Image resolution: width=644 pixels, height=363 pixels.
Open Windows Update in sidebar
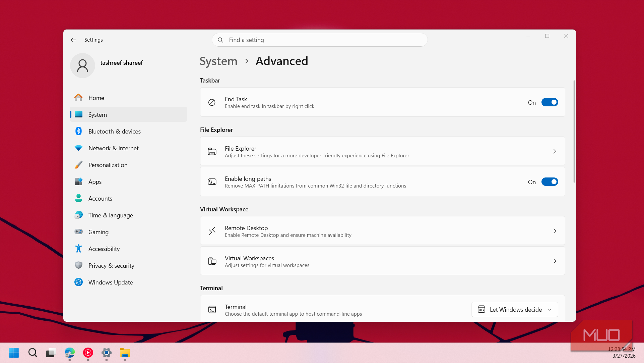pyautogui.click(x=129, y=282)
